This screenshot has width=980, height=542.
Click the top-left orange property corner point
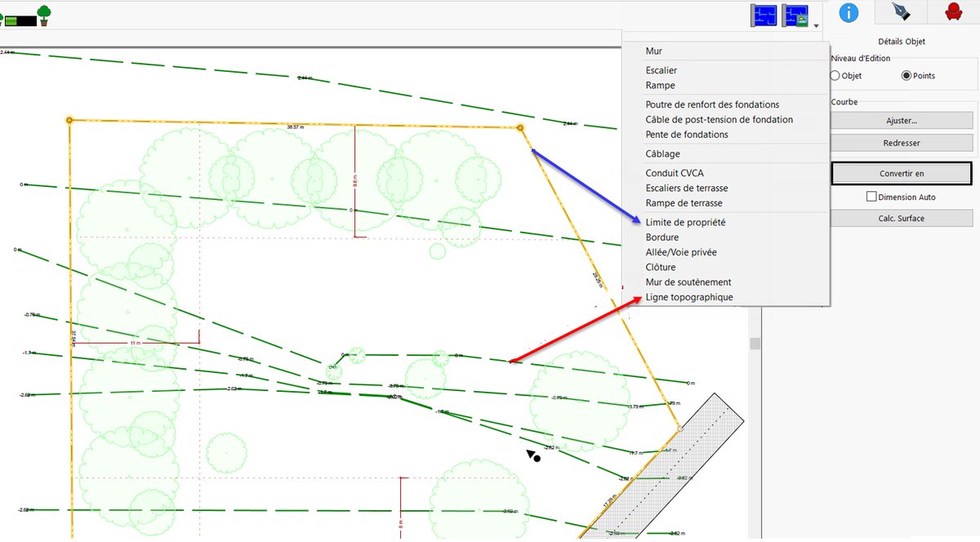click(x=69, y=120)
